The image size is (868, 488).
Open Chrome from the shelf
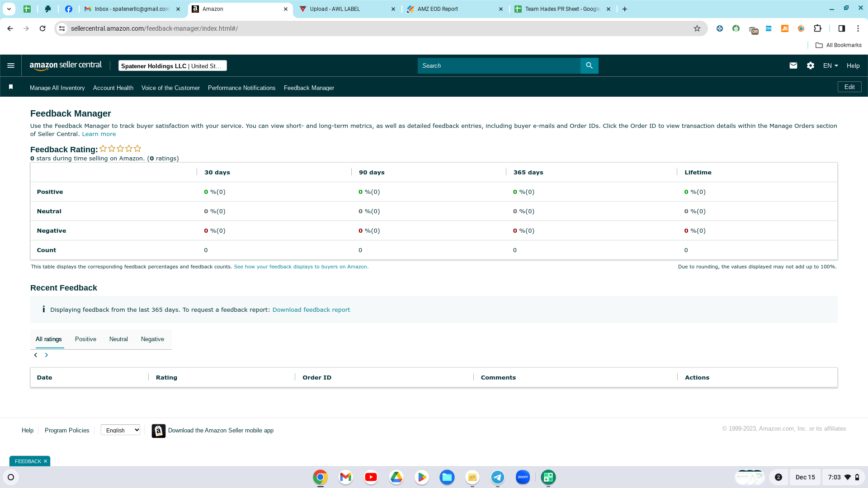[320, 477]
